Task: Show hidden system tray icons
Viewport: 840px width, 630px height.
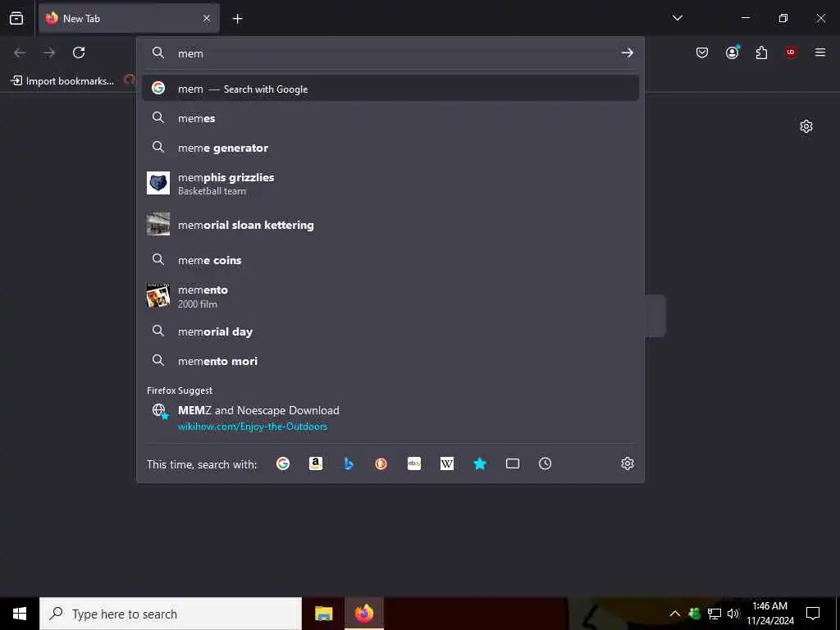Action: 675,614
